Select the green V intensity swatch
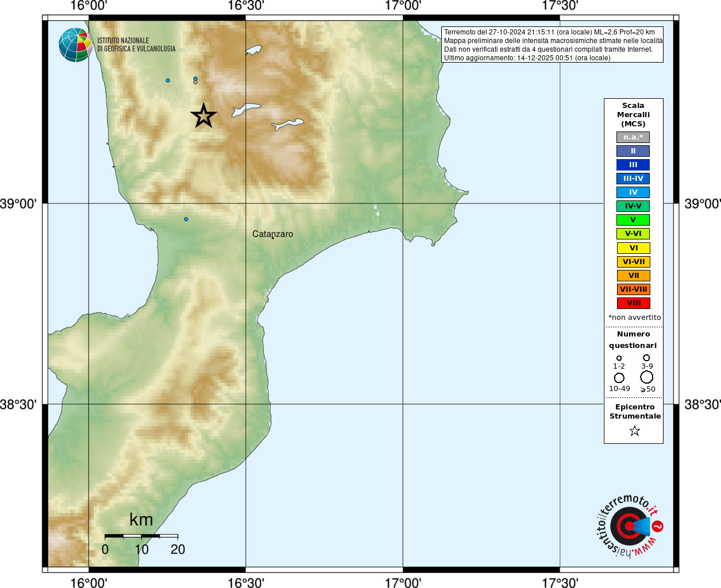Image resolution: width=721 pixels, height=588 pixels. 633,219
